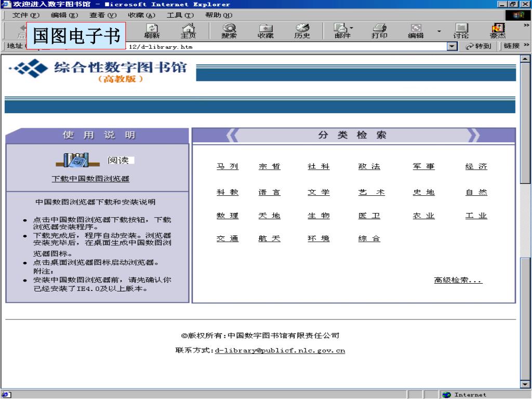The image size is (532, 399).
Task: Go to the 综合 category link
Action: coord(369,238)
